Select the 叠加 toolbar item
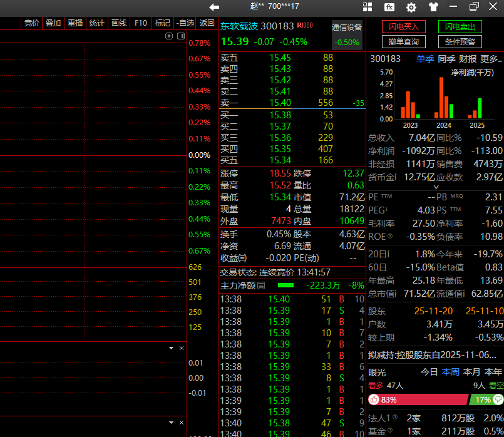Screen dimensions: 504x437 click(x=53, y=23)
